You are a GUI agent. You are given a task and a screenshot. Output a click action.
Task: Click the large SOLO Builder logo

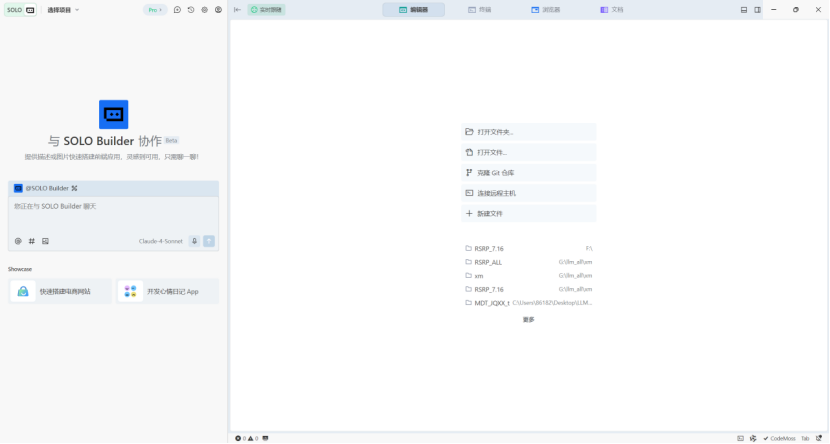(x=114, y=114)
